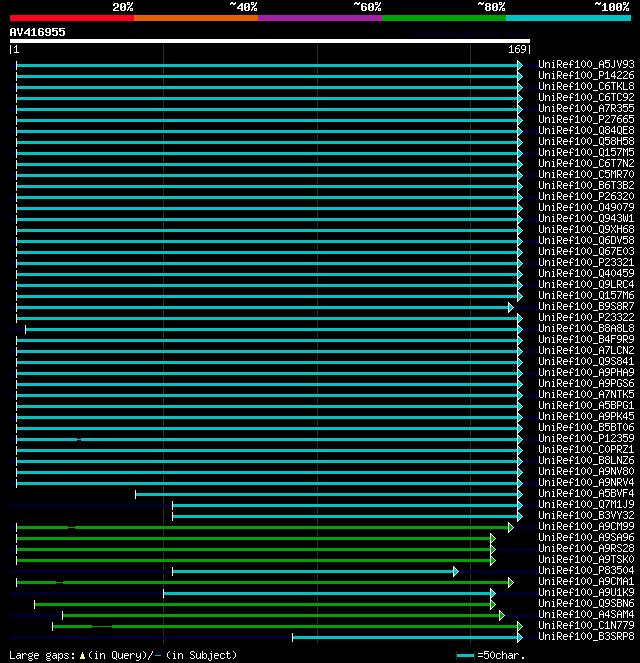Click the UniRef100_A9PHA9 label
This screenshot has width=640, height=663.
[x=586, y=373]
